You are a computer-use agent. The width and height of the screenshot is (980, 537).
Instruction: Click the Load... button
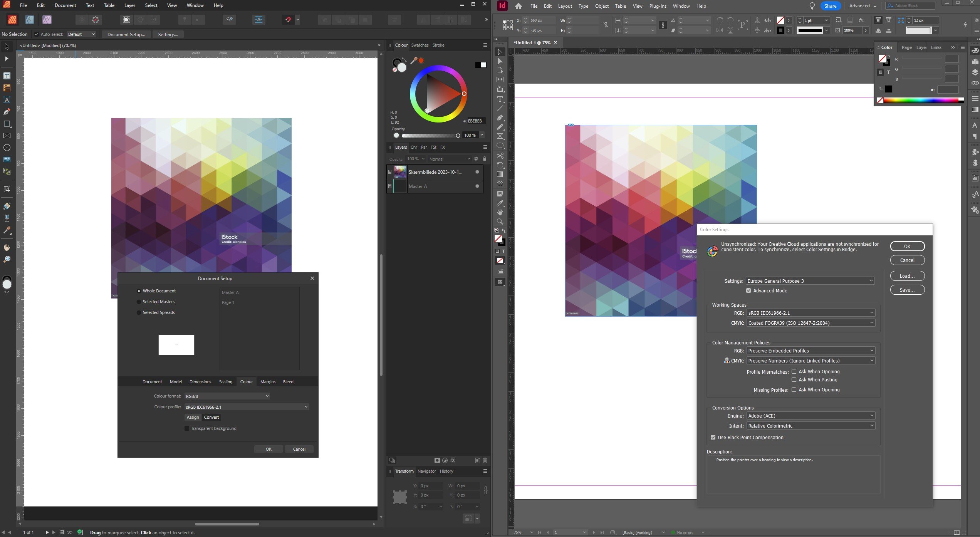pos(907,276)
